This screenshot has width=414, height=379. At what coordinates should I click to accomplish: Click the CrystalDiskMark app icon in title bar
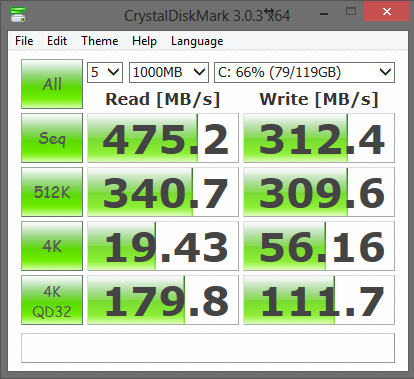coord(18,14)
